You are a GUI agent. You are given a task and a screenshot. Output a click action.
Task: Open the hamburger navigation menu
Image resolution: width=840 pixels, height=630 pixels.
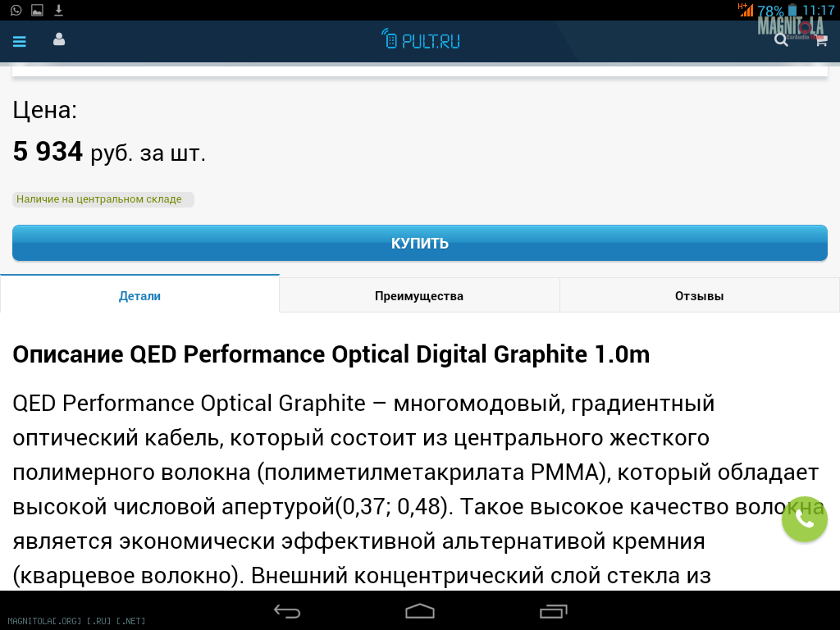[x=20, y=42]
